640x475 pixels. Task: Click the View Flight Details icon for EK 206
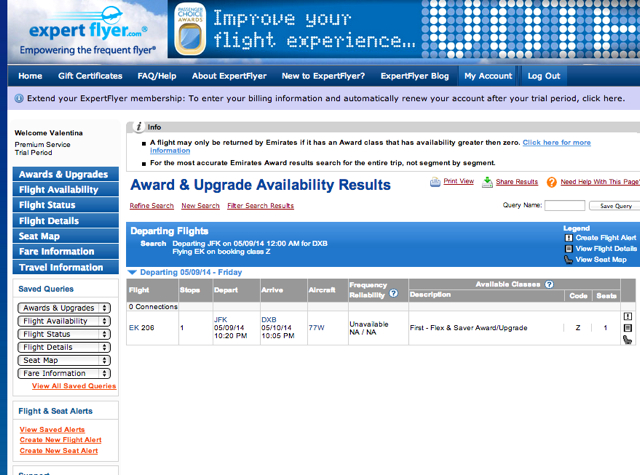628,328
